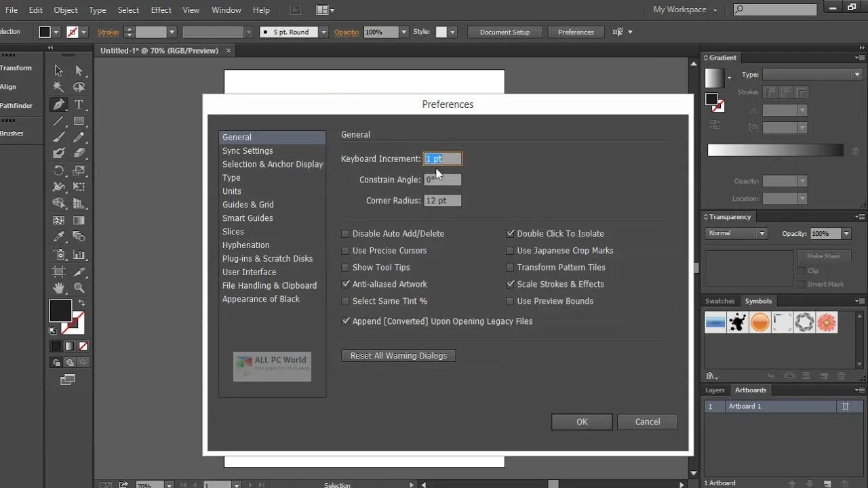Check Show Tool Tips option
The image size is (868, 488).
(346, 267)
